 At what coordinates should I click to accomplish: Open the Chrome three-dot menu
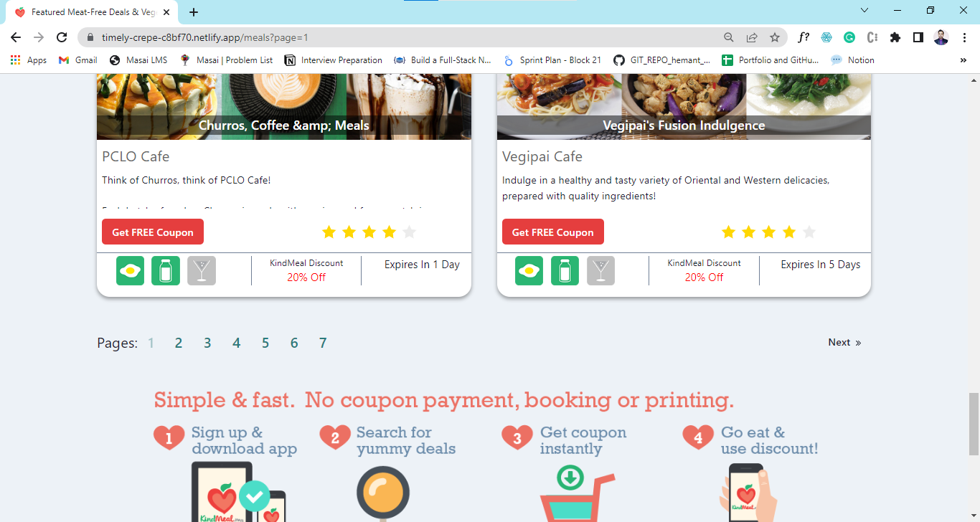(x=965, y=37)
